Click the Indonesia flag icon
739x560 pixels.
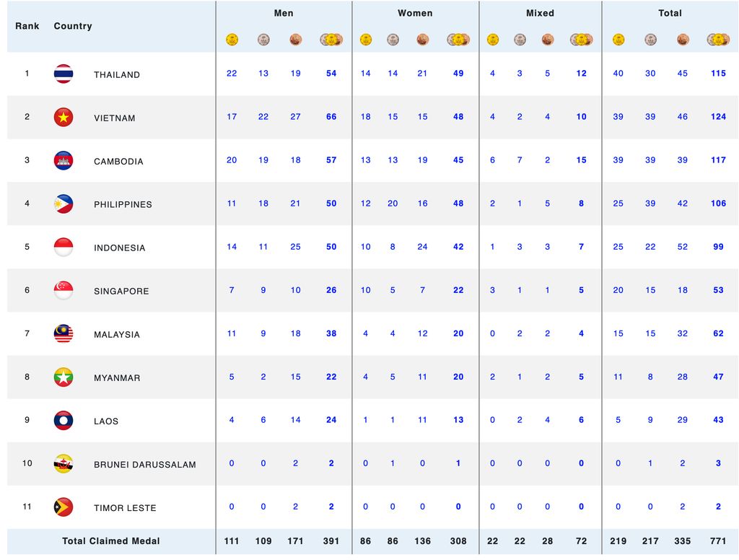click(64, 248)
